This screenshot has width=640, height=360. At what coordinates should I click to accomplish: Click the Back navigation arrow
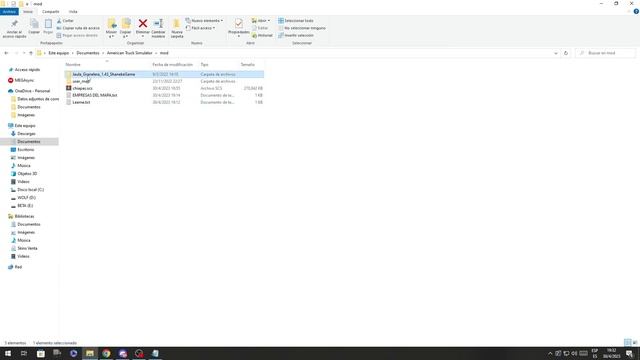(6, 53)
